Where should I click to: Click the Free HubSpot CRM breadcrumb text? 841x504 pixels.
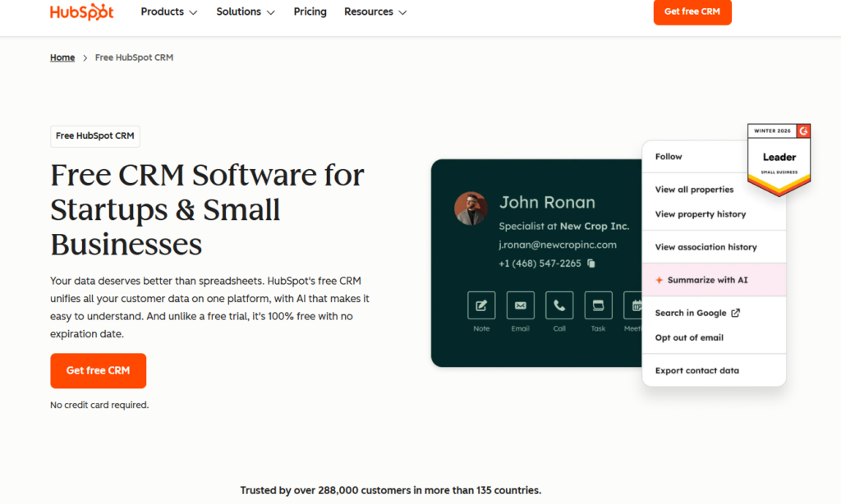[134, 57]
